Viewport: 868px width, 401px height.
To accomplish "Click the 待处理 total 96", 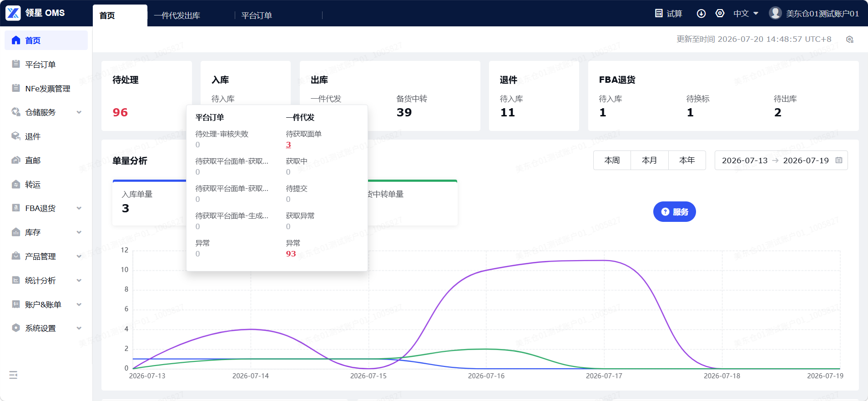I will 120,112.
